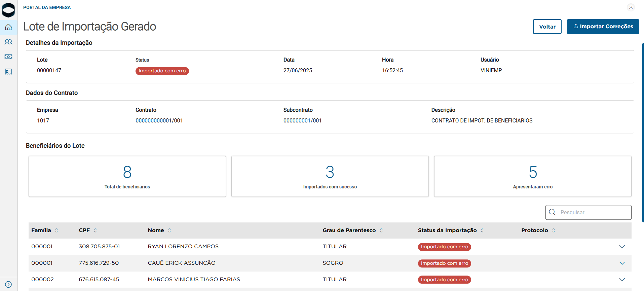This screenshot has height=291, width=644.
Task: Sort table by CPF column arrows
Action: (96, 230)
